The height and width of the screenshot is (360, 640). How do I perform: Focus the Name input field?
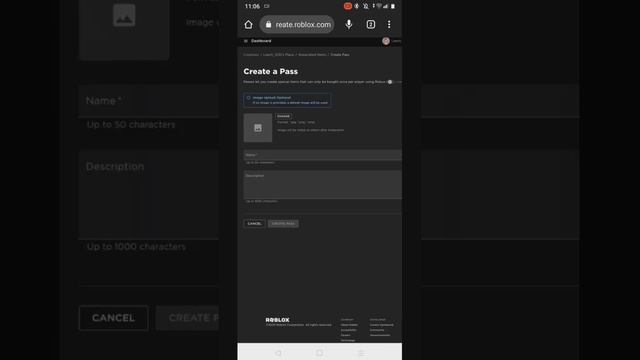322,155
